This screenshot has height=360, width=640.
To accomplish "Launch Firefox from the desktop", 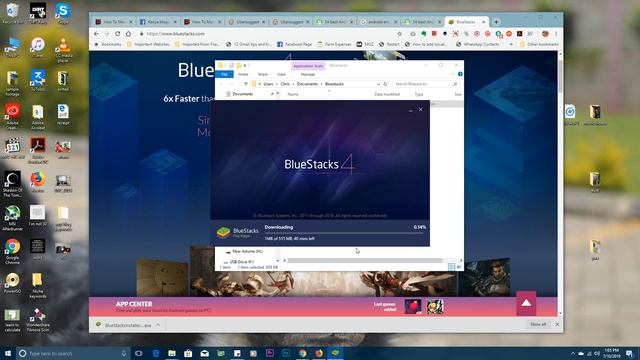I will point(38,182).
